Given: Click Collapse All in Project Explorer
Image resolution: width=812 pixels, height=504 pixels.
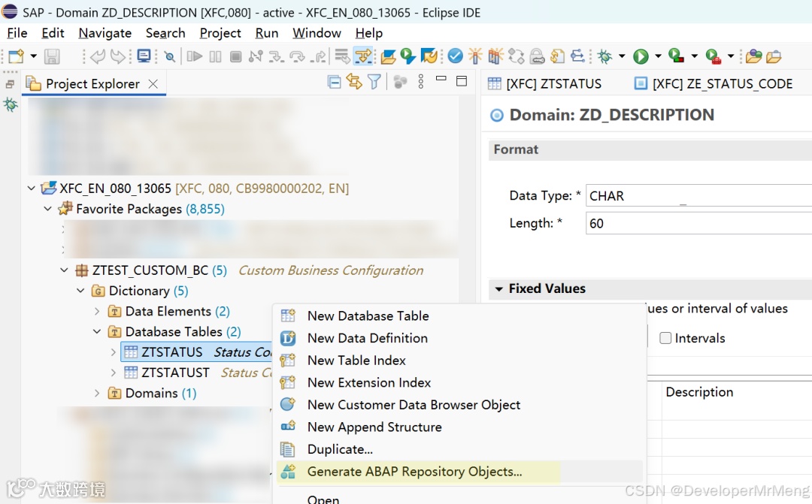Looking at the screenshot, I should pos(335,82).
